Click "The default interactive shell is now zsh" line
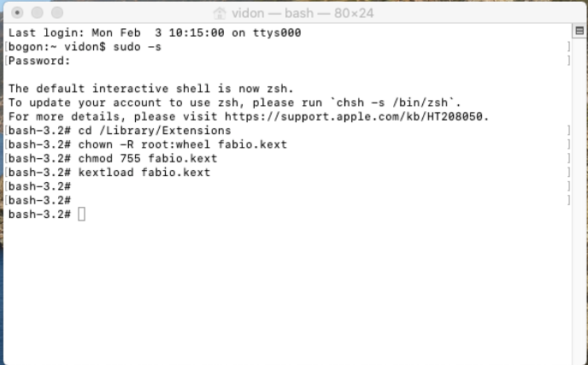The height and width of the screenshot is (365, 588). pos(150,89)
